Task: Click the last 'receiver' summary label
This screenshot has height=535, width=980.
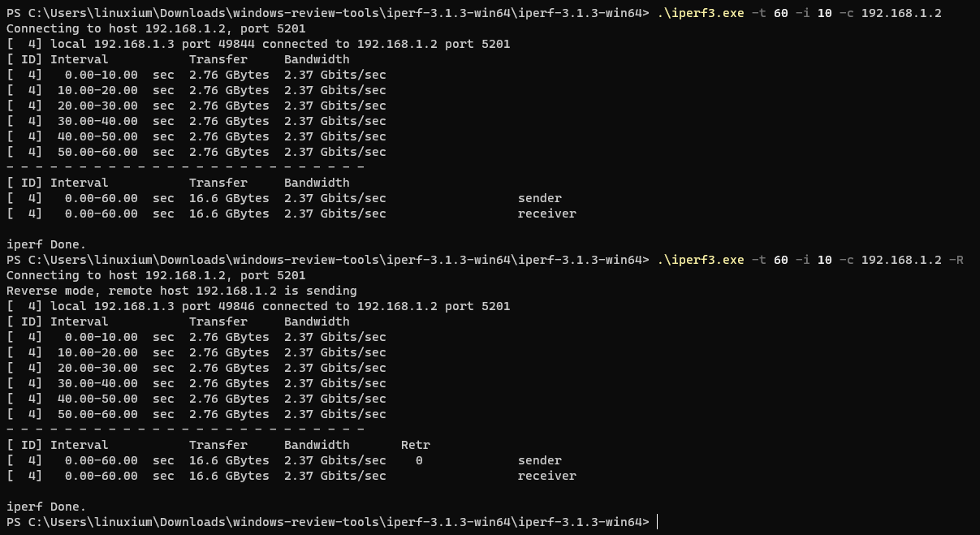Action: 547,476
